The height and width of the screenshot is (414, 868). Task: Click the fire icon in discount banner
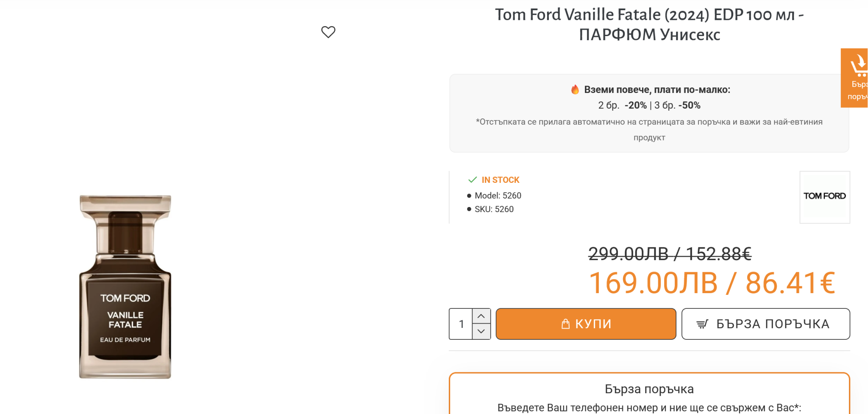[575, 90]
